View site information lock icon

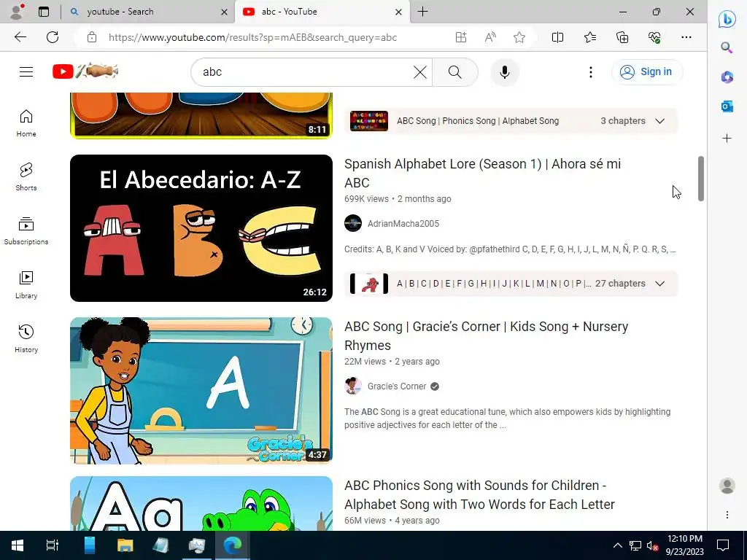coord(92,37)
